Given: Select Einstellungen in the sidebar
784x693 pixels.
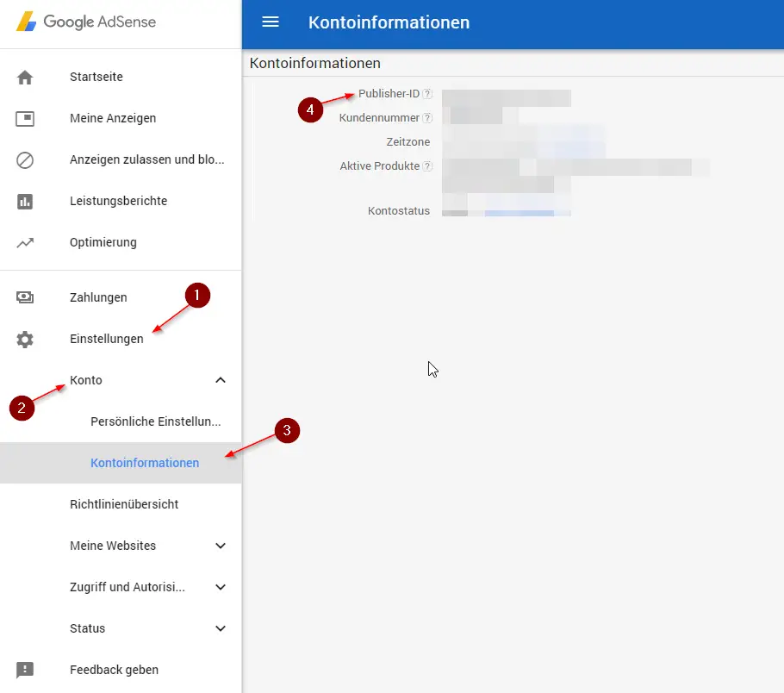Looking at the screenshot, I should coord(121,340).
